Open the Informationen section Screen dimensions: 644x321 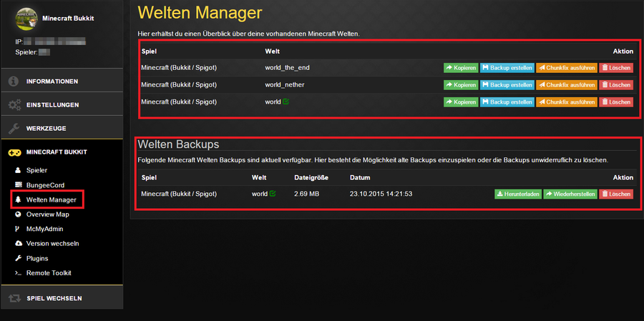pyautogui.click(x=62, y=81)
